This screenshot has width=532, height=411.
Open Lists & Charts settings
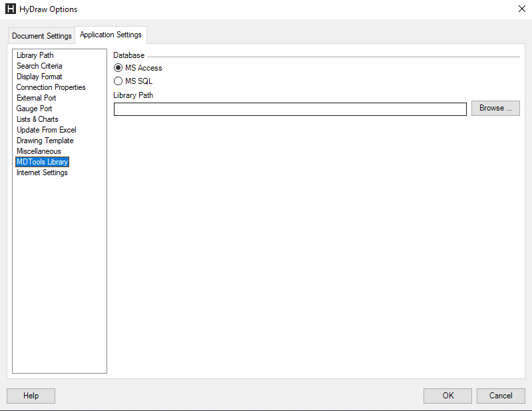click(x=37, y=119)
